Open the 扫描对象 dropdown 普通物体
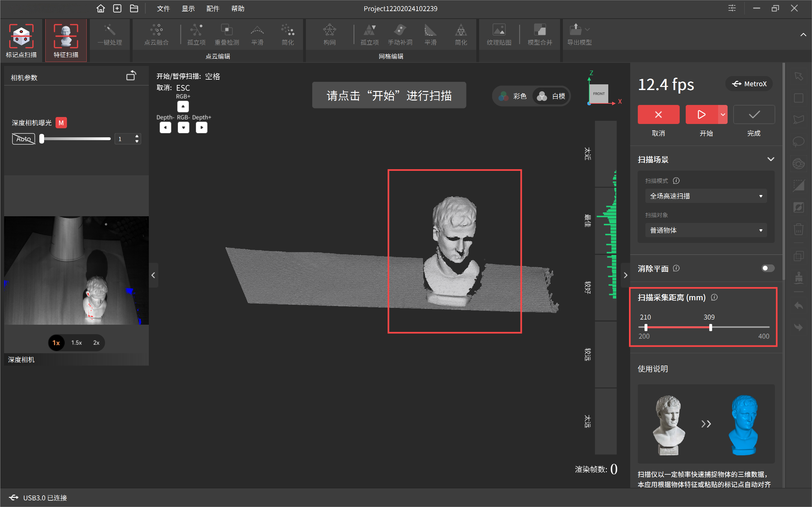 pyautogui.click(x=706, y=231)
